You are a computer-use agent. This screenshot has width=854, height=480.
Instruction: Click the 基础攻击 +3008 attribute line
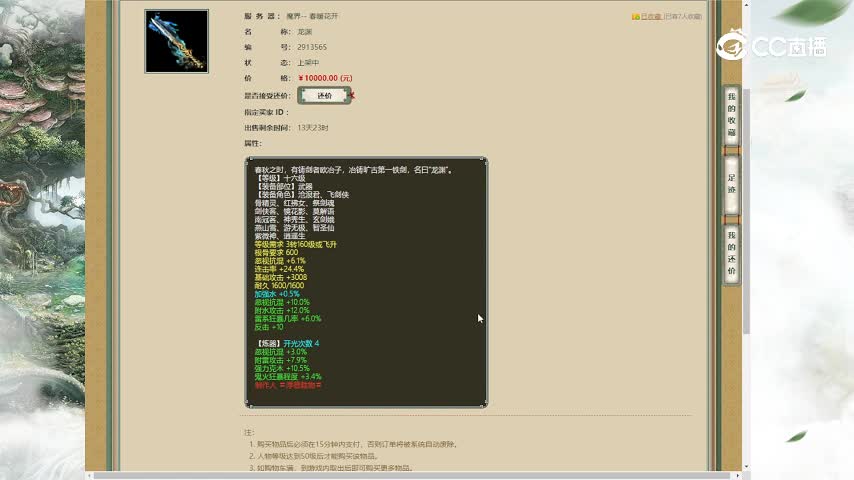click(280, 277)
